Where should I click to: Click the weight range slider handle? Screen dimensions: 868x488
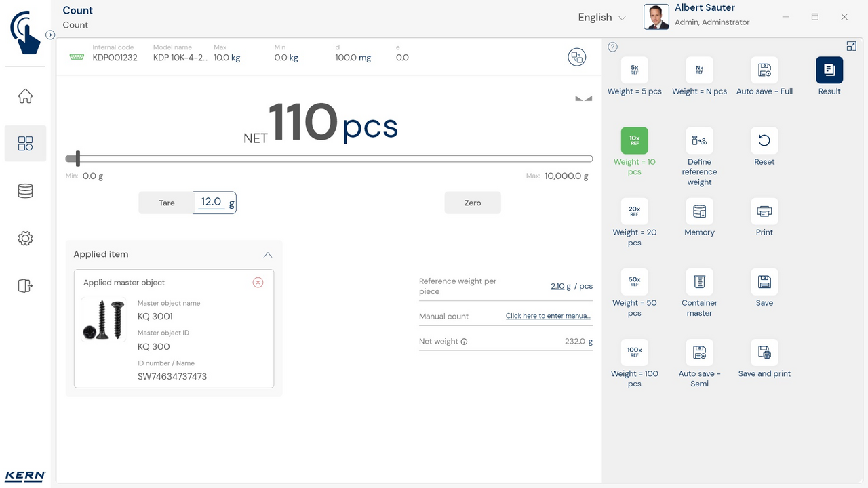click(78, 159)
